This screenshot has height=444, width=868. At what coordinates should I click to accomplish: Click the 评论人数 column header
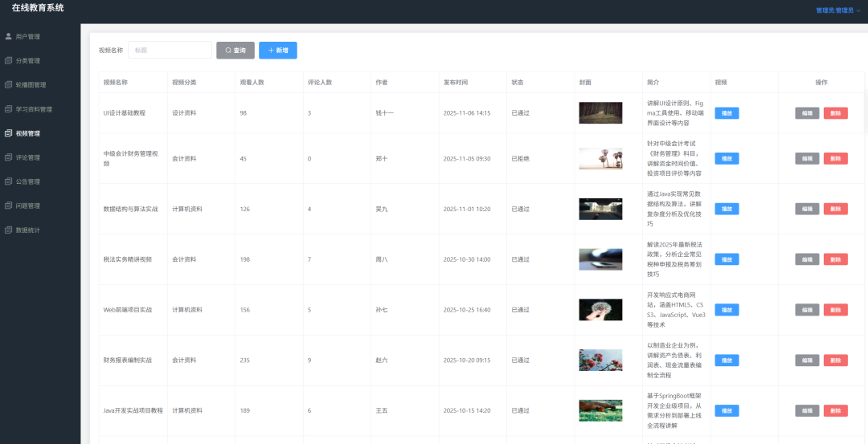click(320, 83)
